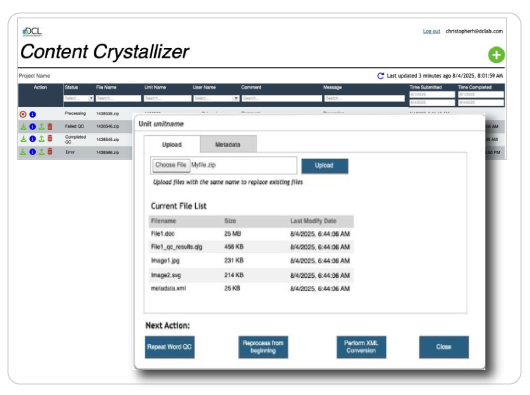The width and height of the screenshot is (530, 395).
Task: Click the green plus add-unit icon
Action: tap(496, 55)
